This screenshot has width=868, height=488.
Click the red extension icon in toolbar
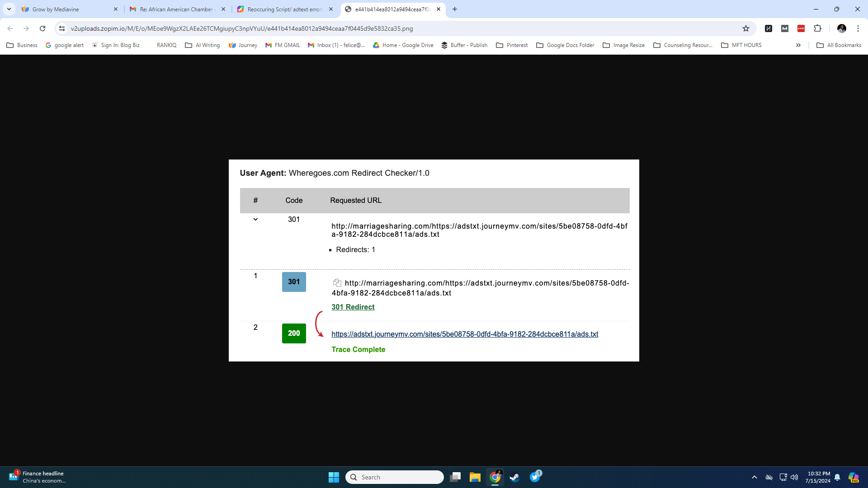pos(801,28)
